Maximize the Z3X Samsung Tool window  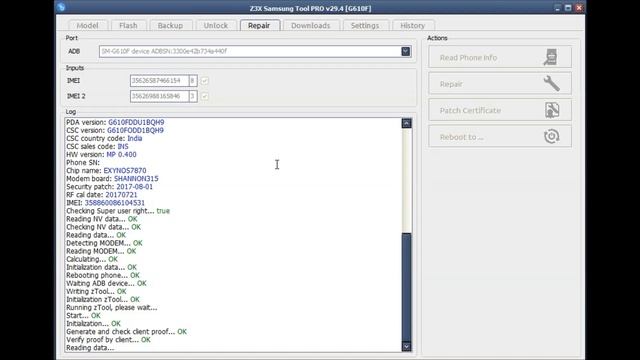[x=568, y=8]
